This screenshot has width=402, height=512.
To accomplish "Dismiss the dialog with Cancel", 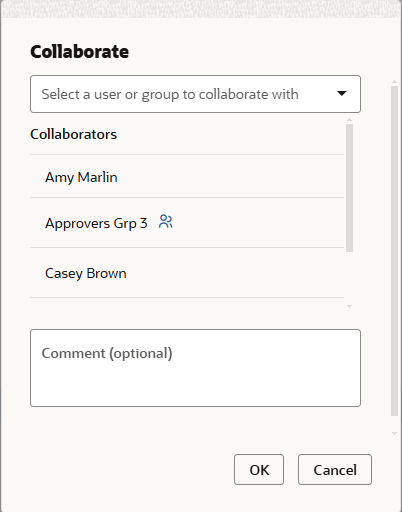I will coord(335,470).
